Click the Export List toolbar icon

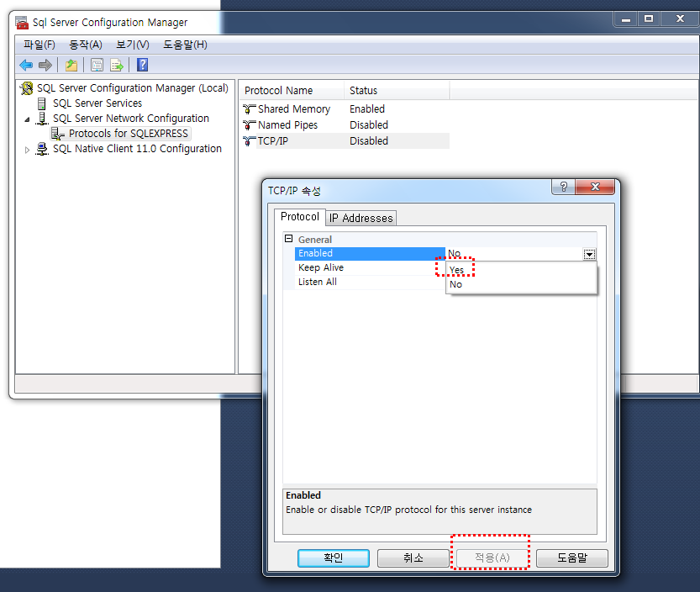coord(117,66)
